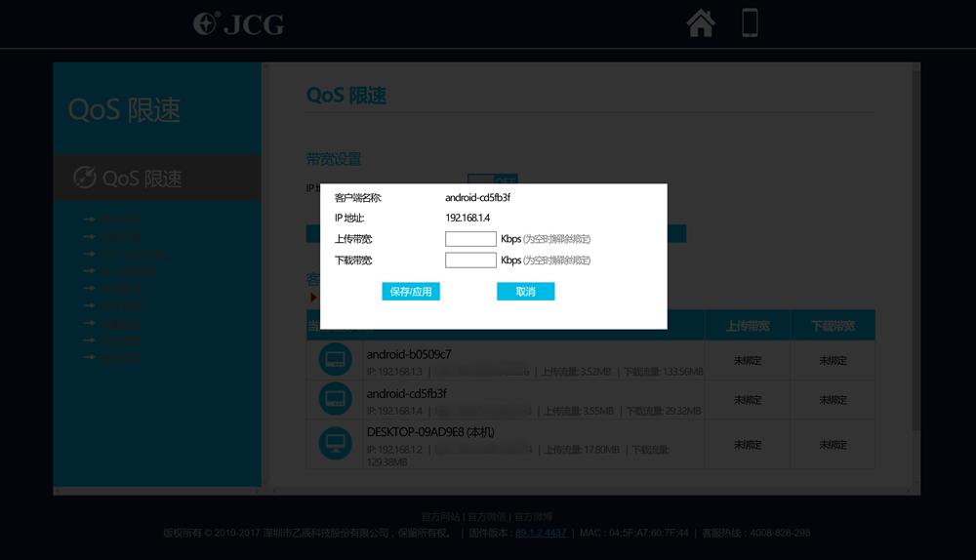This screenshot has width=976, height=560.
Task: Click the 下载带宽 table column header
Action: [833, 326]
